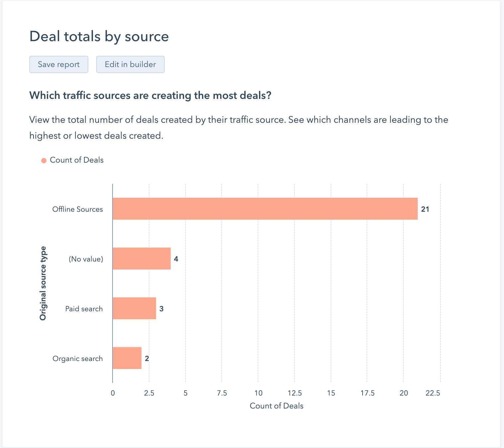Click the Paid search bar

click(x=134, y=308)
